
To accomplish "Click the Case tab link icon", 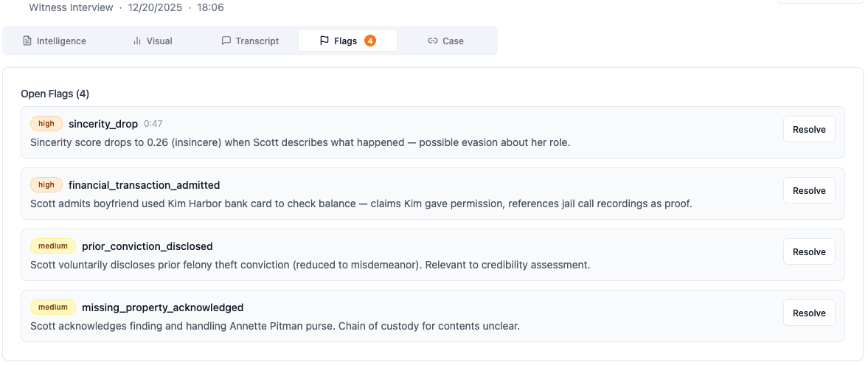I will [x=433, y=41].
